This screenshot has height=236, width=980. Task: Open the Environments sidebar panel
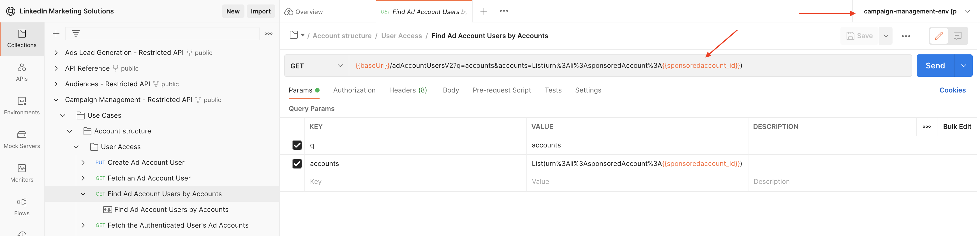22,106
